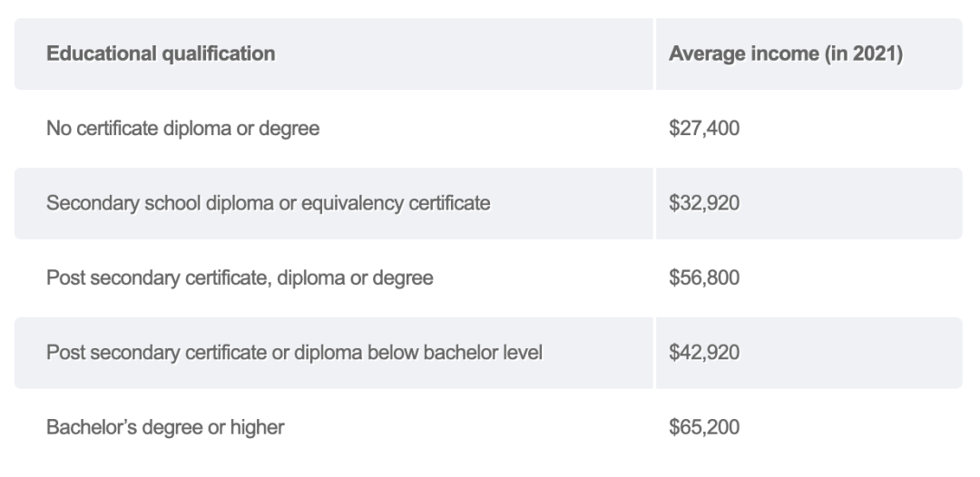Select the Bachelor's degree or higher cell
Viewport: 980px width, 477px height.
pos(165,427)
